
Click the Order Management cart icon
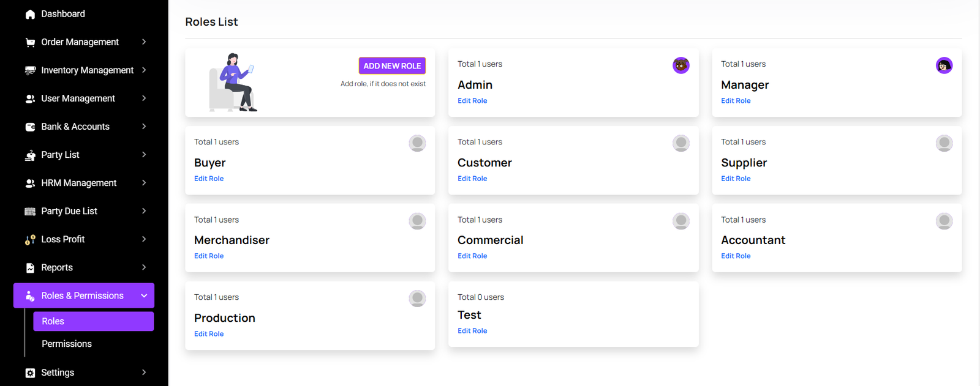pyautogui.click(x=30, y=42)
